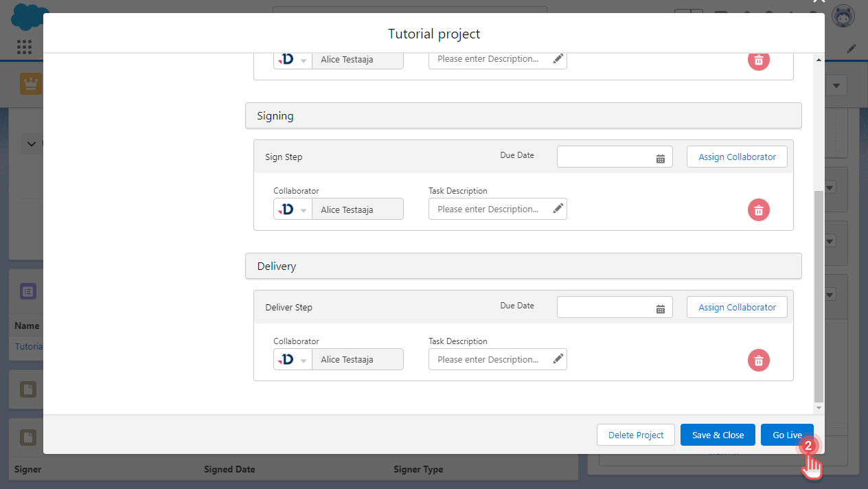Open the Sign Step due date calendar
868x489 pixels.
tap(660, 158)
